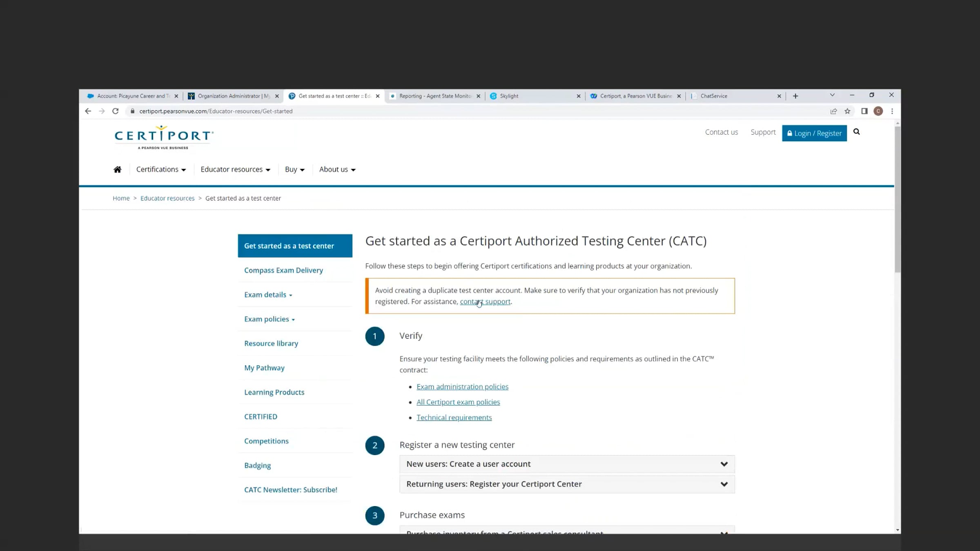Open Learning Products in sidebar
This screenshot has height=551, width=980.
(274, 392)
